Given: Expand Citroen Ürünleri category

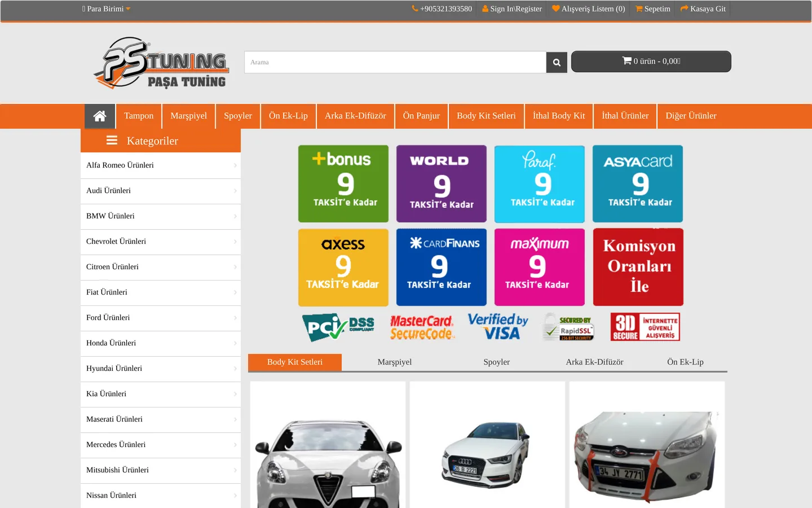Looking at the screenshot, I should (x=161, y=267).
